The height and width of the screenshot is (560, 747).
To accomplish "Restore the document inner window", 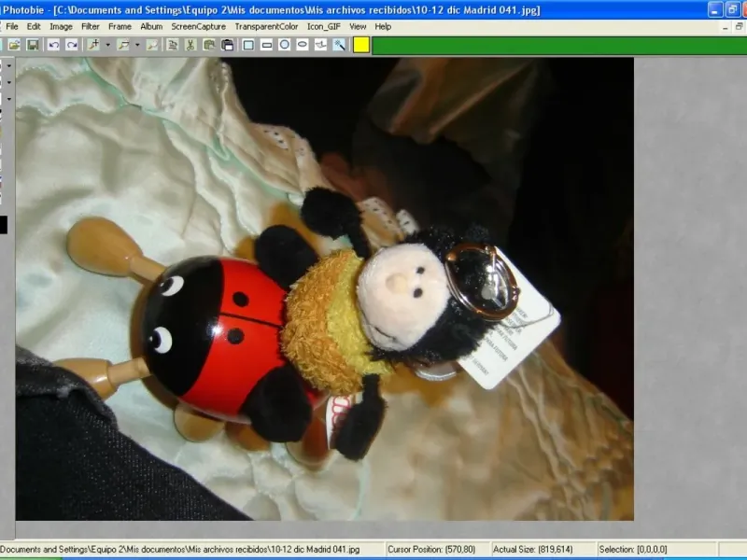I will tap(740, 27).
